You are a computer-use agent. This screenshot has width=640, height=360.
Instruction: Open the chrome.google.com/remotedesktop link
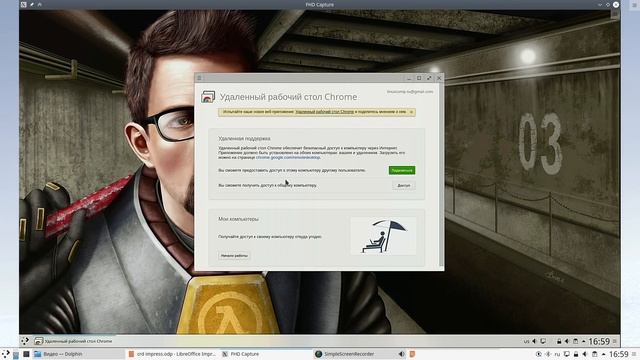tap(288, 157)
